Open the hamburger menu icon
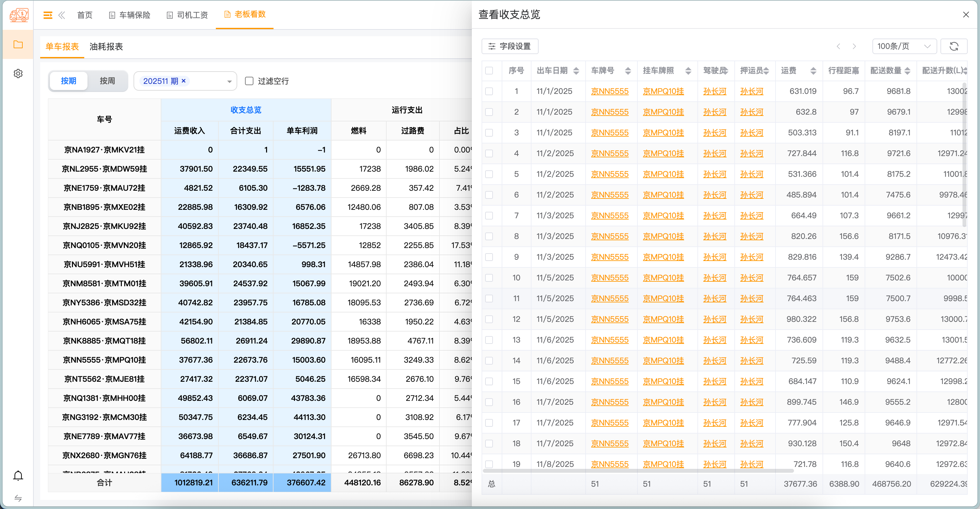 [47, 15]
